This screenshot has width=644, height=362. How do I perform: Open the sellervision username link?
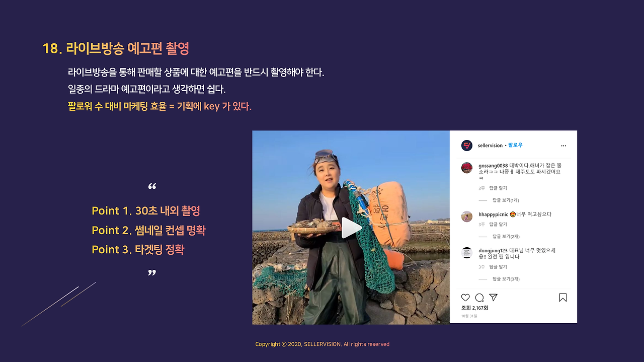[490, 146]
